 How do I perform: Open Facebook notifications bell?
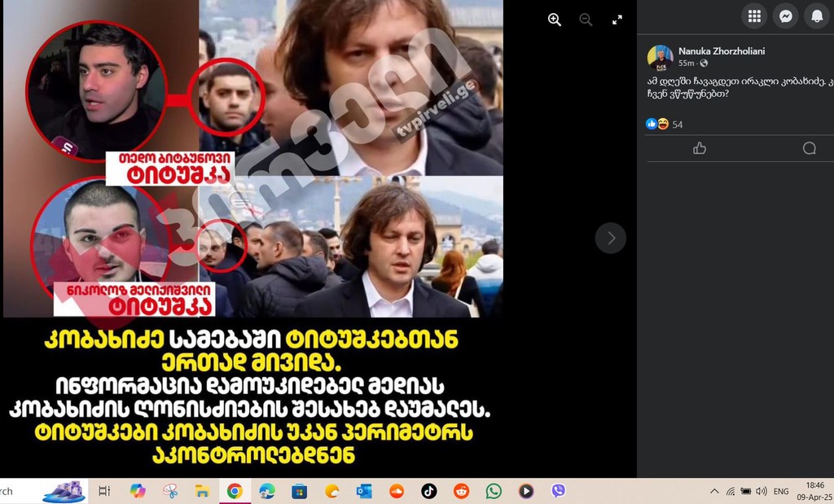tap(815, 15)
